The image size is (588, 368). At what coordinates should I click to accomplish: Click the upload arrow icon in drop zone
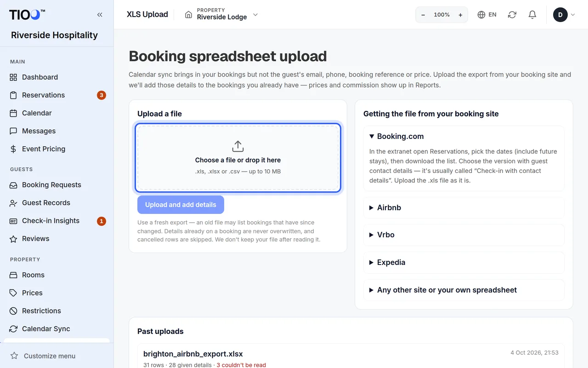click(237, 146)
